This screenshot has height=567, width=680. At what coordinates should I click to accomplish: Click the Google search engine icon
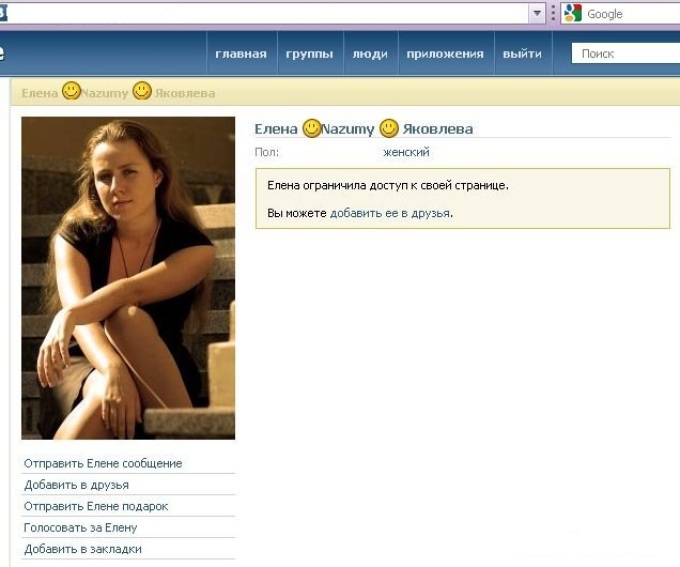click(573, 13)
